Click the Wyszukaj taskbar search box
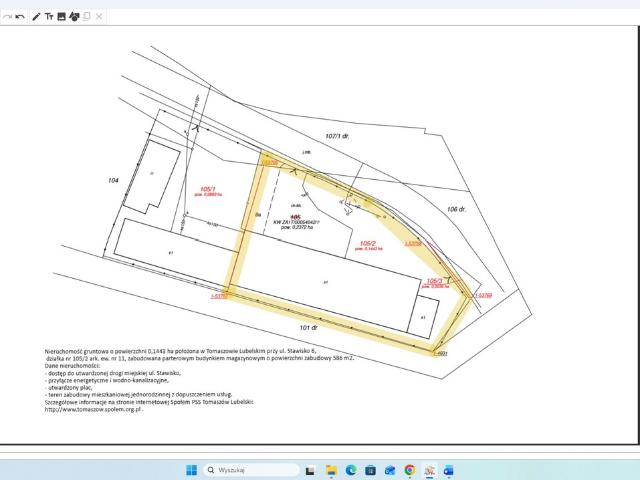This screenshot has height=480, width=640. pos(251,470)
